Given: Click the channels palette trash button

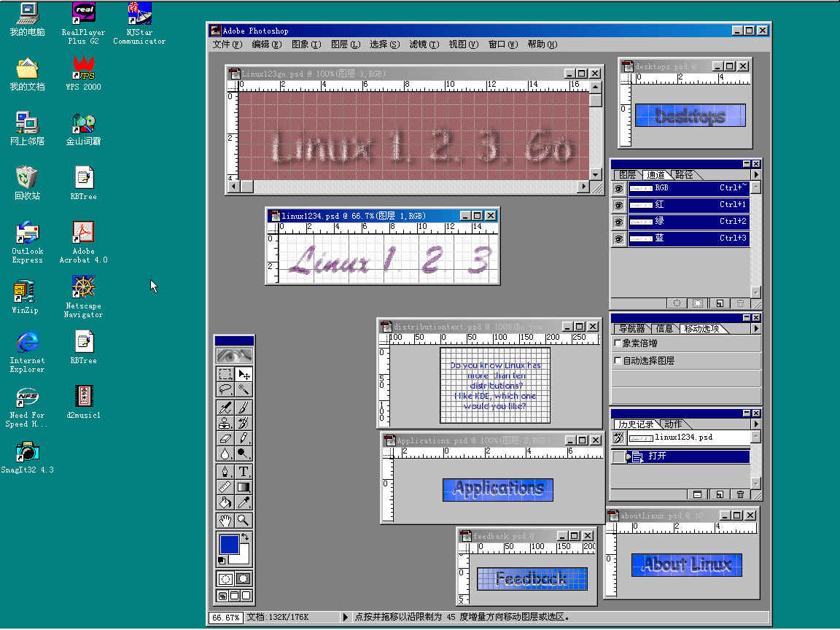Looking at the screenshot, I should [x=740, y=303].
